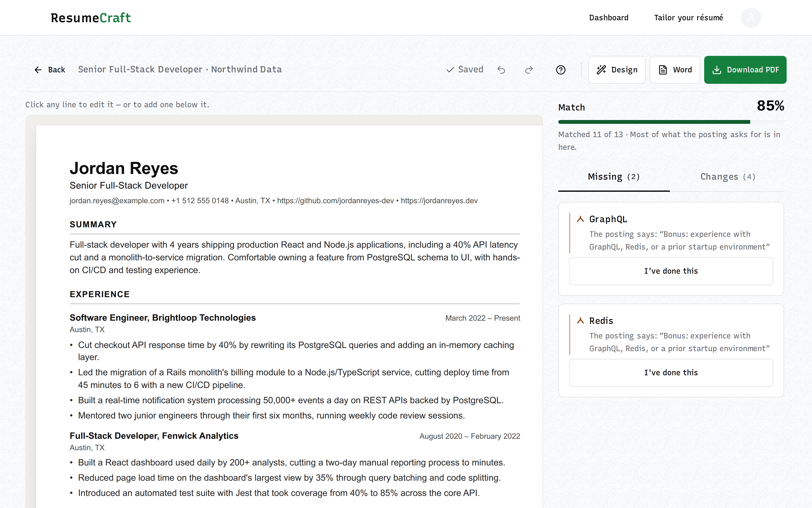This screenshot has height=508, width=812.
Task: Click the contact info line with jordan.reyes@example.com
Action: [273, 201]
